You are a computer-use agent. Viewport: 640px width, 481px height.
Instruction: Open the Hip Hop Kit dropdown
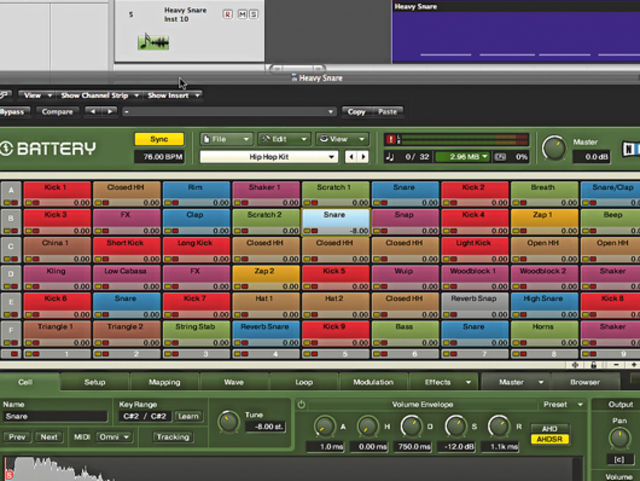pos(269,157)
